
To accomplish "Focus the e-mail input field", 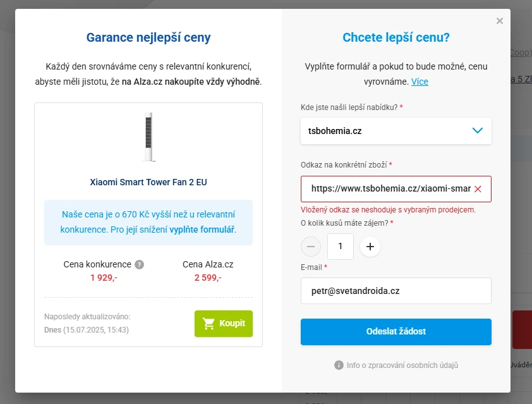I will tap(396, 291).
